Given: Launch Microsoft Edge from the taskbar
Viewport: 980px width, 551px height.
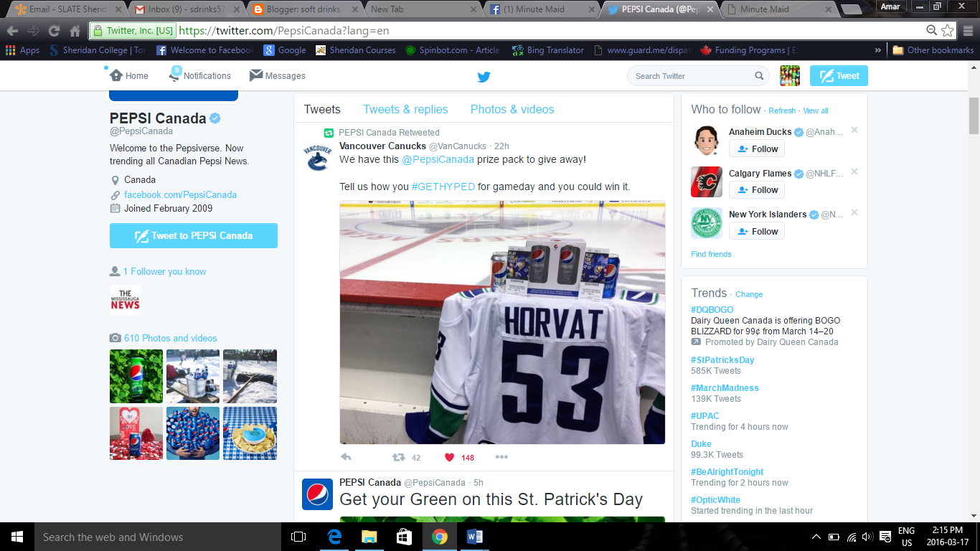Looking at the screenshot, I should [334, 537].
